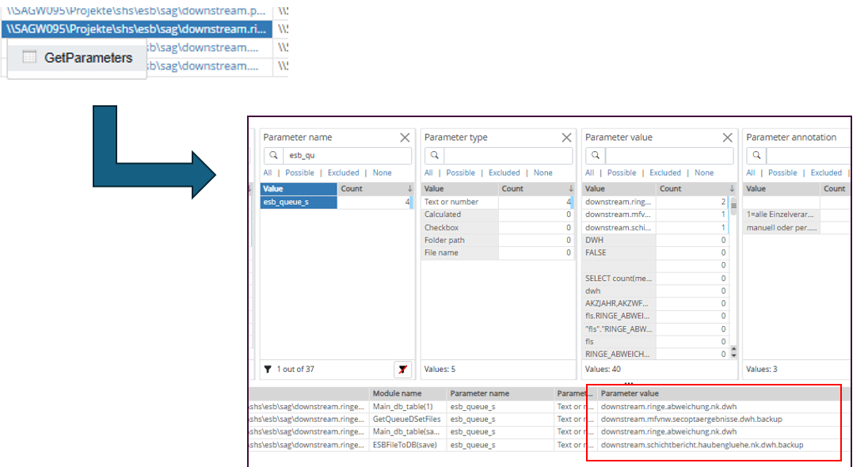Click the search icon in Parameter value panel
The image size is (868, 467).
[x=596, y=156]
